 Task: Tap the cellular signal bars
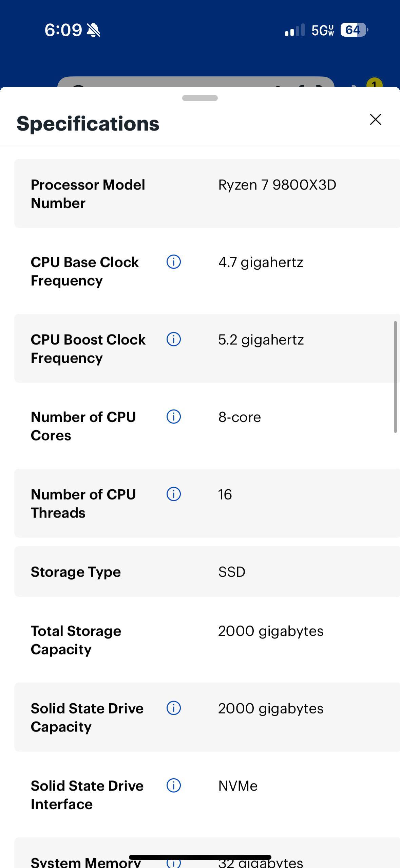tap(294, 30)
